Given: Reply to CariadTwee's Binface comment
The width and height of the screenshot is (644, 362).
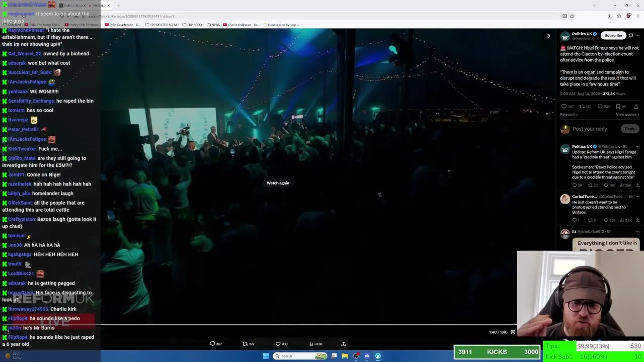Looking at the screenshot, I should click(x=576, y=220).
